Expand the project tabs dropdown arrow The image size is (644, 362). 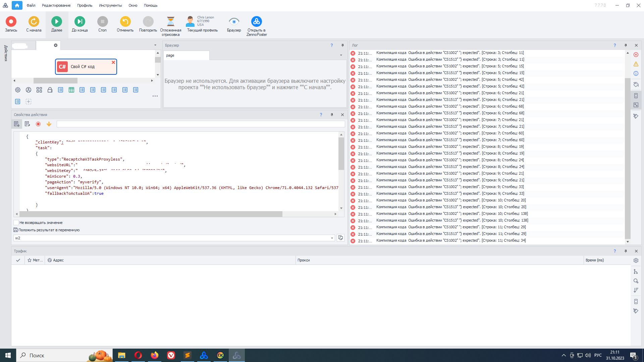pos(155,45)
